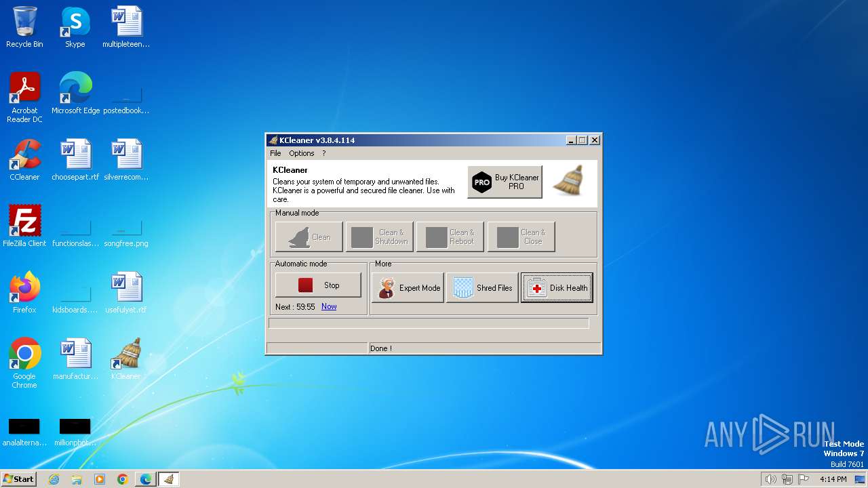The width and height of the screenshot is (868, 488).
Task: Select the Microsoft Edge desktop shortcut
Action: pos(75,94)
